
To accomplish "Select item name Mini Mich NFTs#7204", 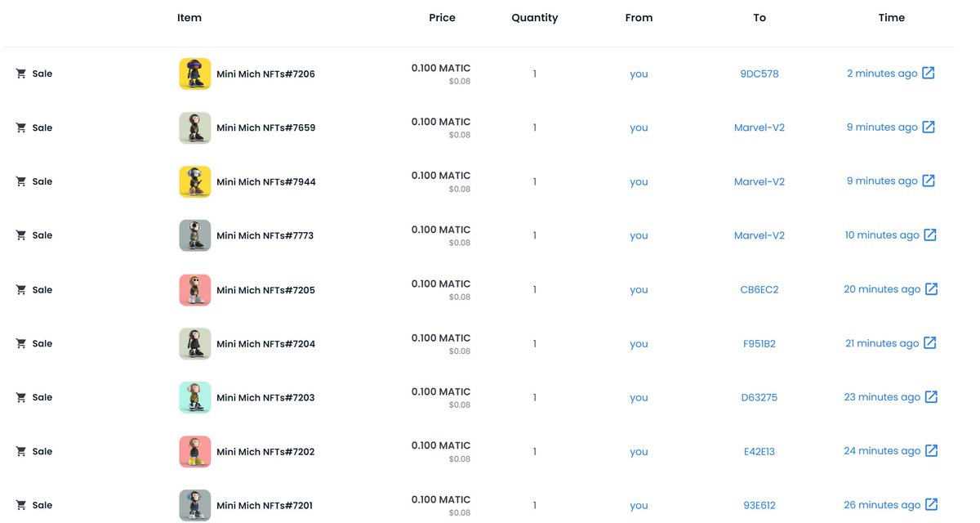I will click(x=265, y=344).
